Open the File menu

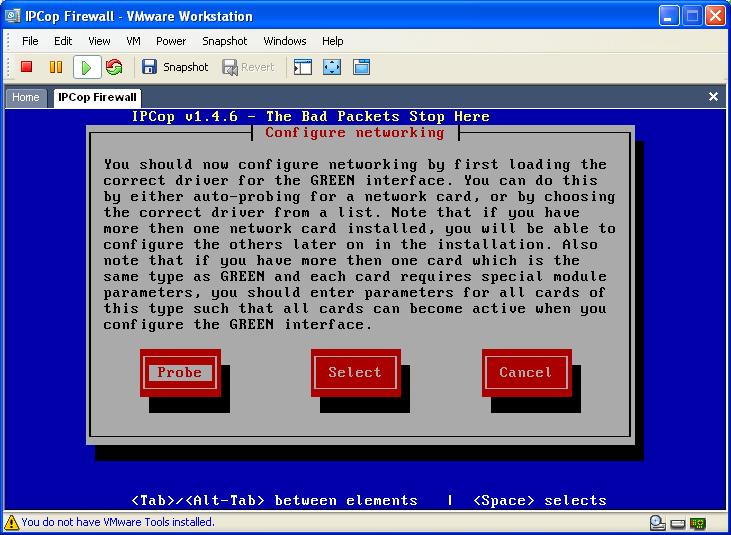30,41
